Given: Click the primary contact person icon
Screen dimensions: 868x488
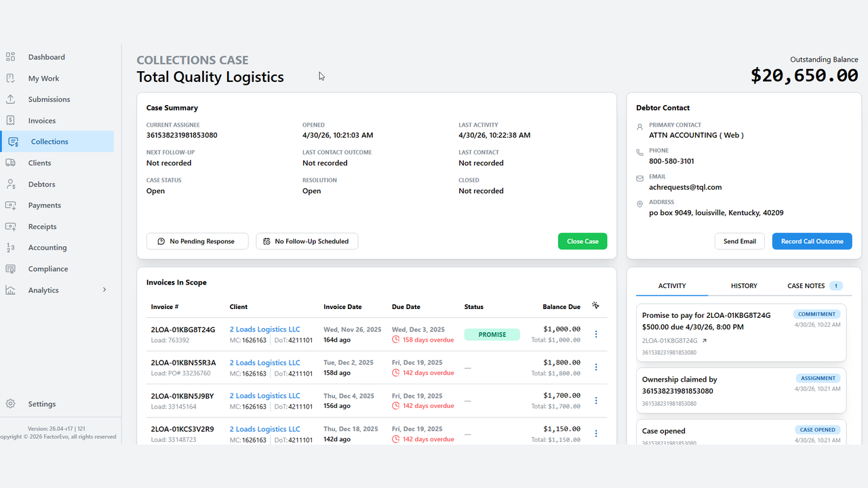Looking at the screenshot, I should pos(640,127).
